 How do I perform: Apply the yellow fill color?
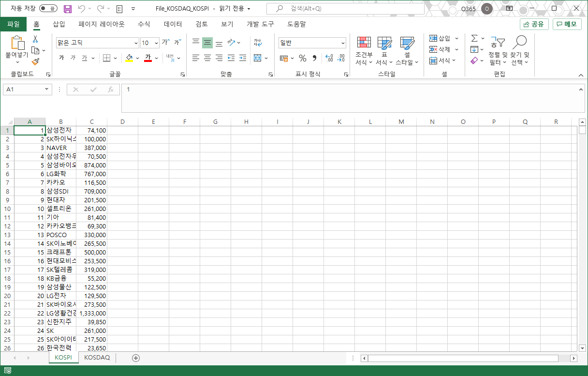129,58
